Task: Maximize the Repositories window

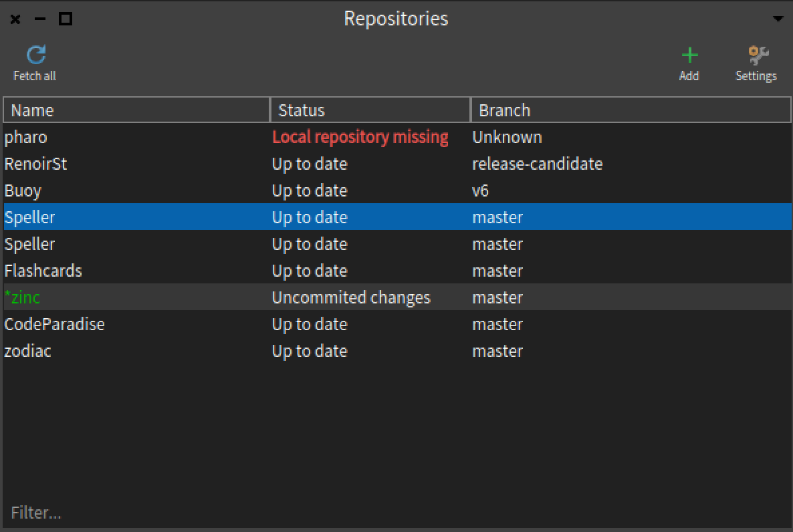Action: click(66, 19)
